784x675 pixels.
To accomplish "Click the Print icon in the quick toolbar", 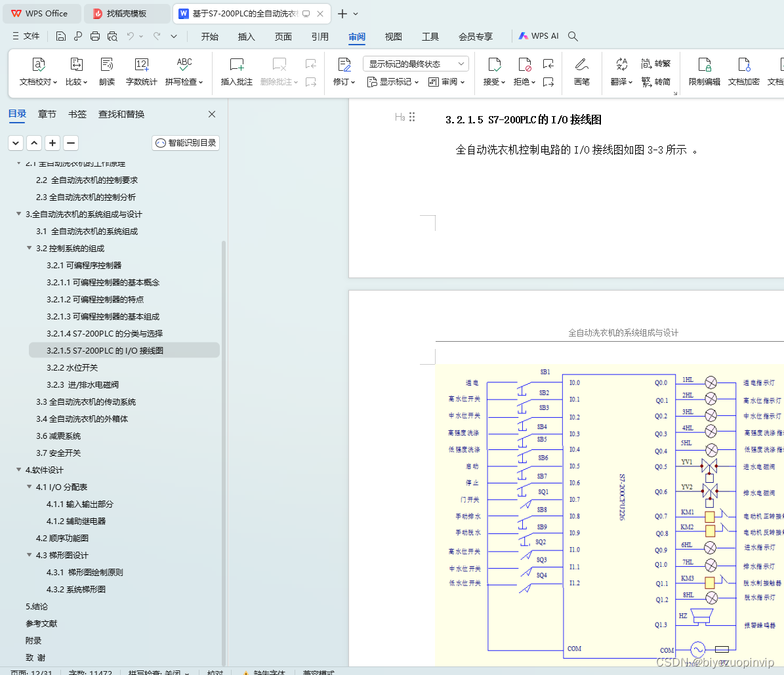I will coord(95,36).
